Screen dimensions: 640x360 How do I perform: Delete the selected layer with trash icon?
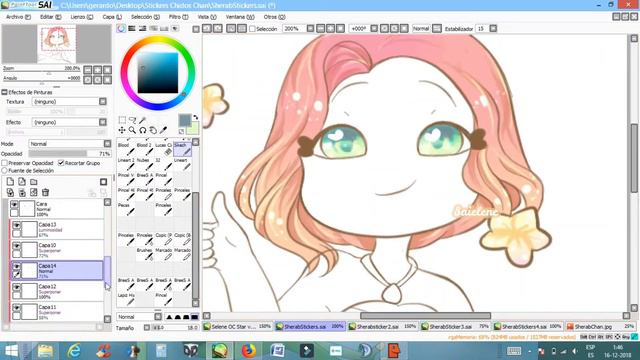[x=45, y=192]
